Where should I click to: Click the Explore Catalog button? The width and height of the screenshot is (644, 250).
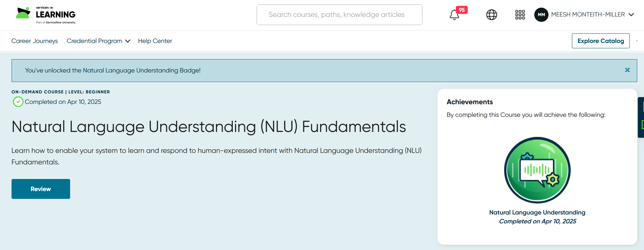(601, 41)
